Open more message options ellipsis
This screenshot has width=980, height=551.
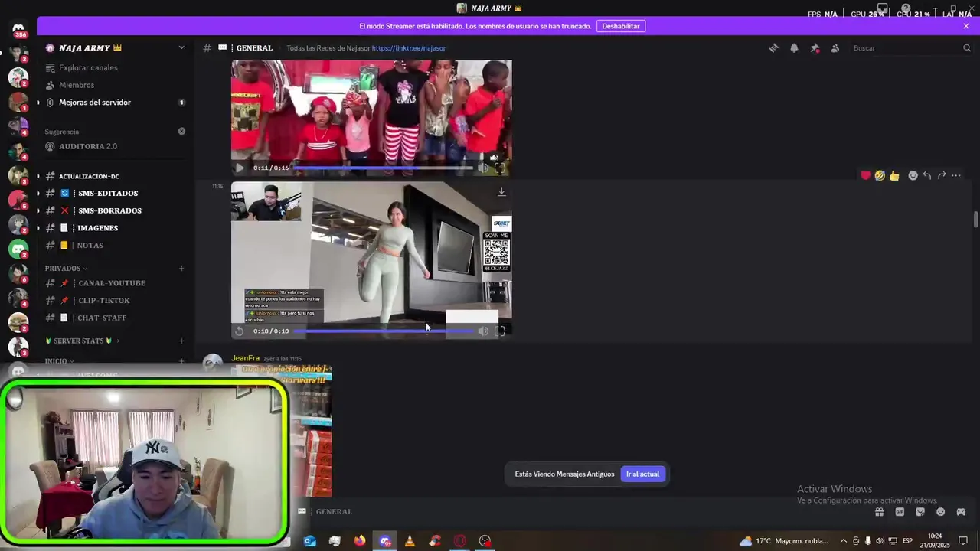point(955,175)
